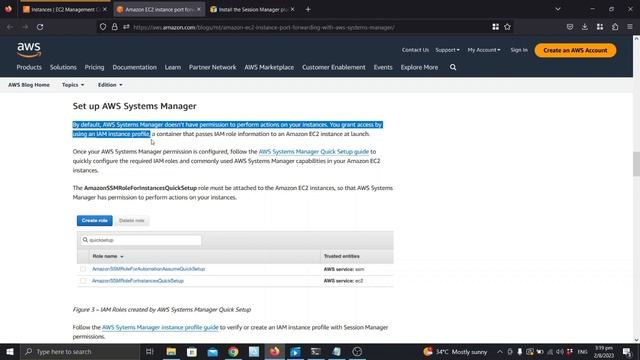Sort by the Role name column arrow

[x=122, y=257]
